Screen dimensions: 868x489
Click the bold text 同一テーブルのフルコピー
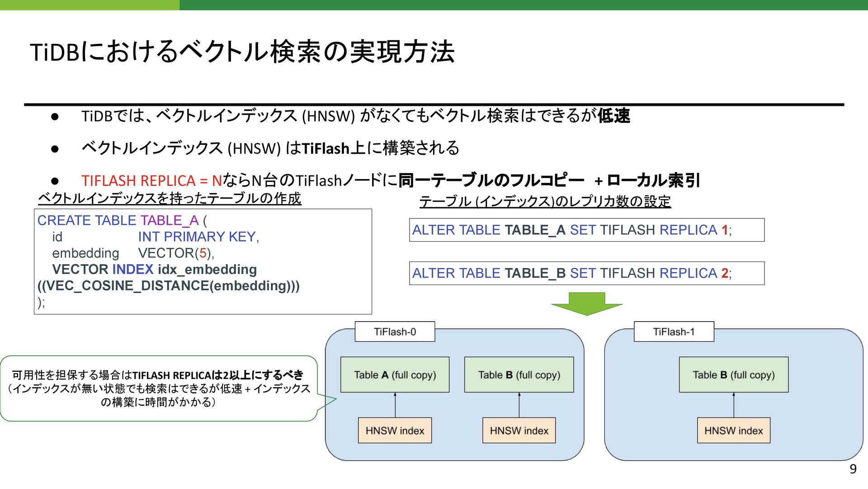click(x=491, y=180)
